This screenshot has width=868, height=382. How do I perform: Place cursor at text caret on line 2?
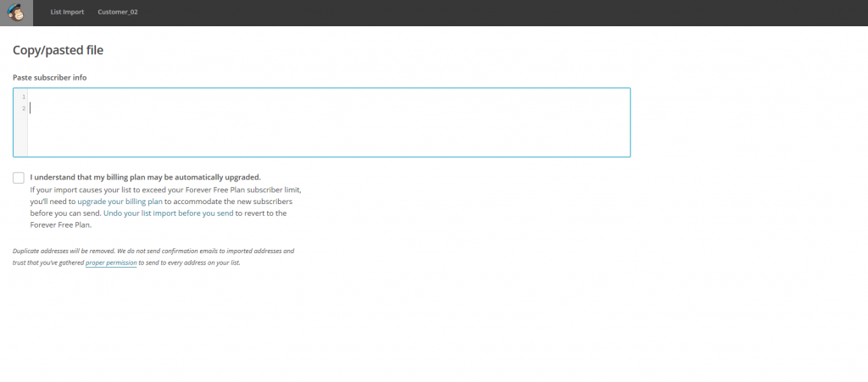(x=31, y=108)
